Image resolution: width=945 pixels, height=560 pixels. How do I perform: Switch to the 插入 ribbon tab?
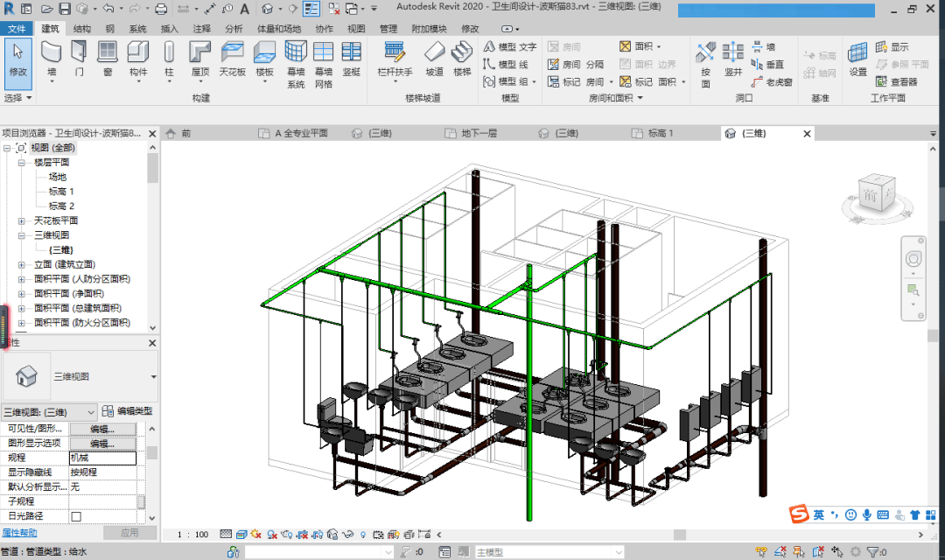click(171, 27)
